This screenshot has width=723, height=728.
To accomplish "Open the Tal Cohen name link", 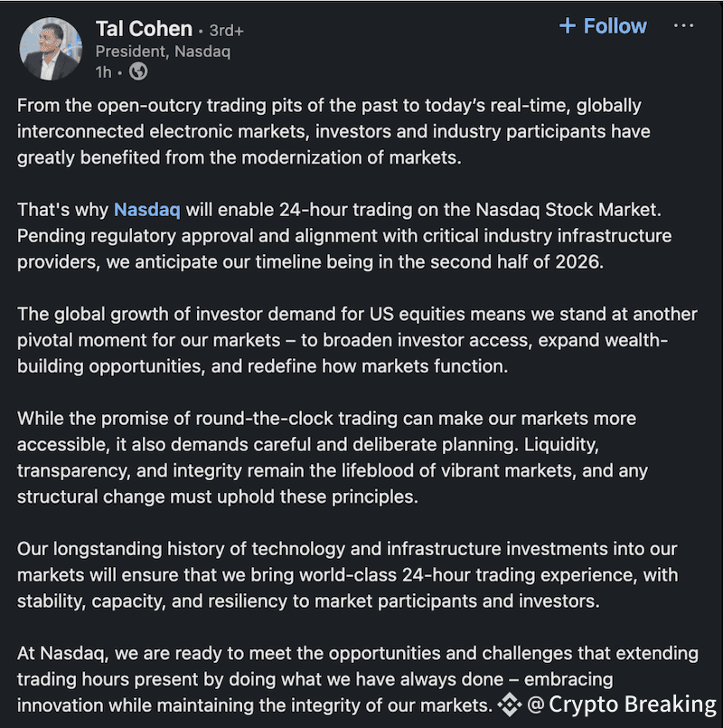I will [x=145, y=28].
